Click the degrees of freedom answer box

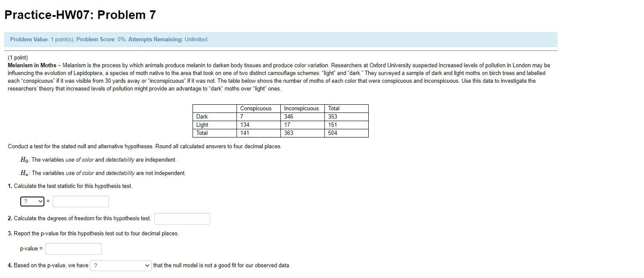pos(182,219)
